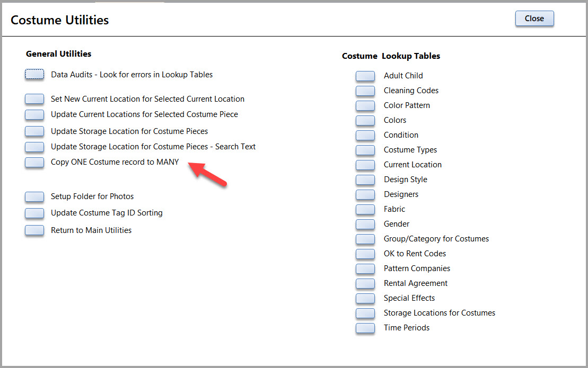Click the 'Design Style' label
Screen dimensions: 588x368
point(406,179)
